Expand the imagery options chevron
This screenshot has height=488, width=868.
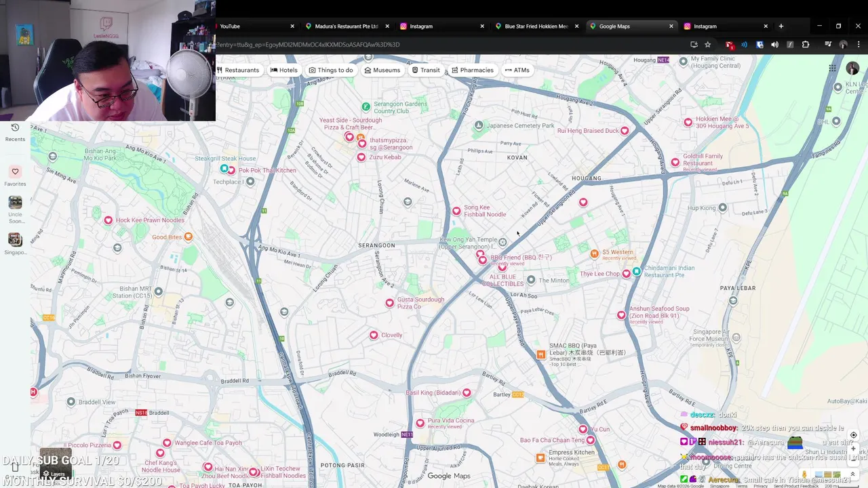pyautogui.click(x=853, y=474)
